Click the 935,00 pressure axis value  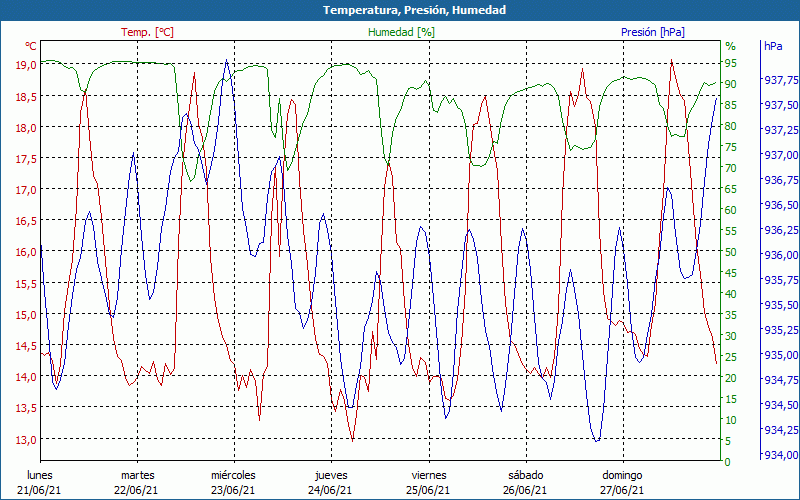pyautogui.click(x=781, y=355)
